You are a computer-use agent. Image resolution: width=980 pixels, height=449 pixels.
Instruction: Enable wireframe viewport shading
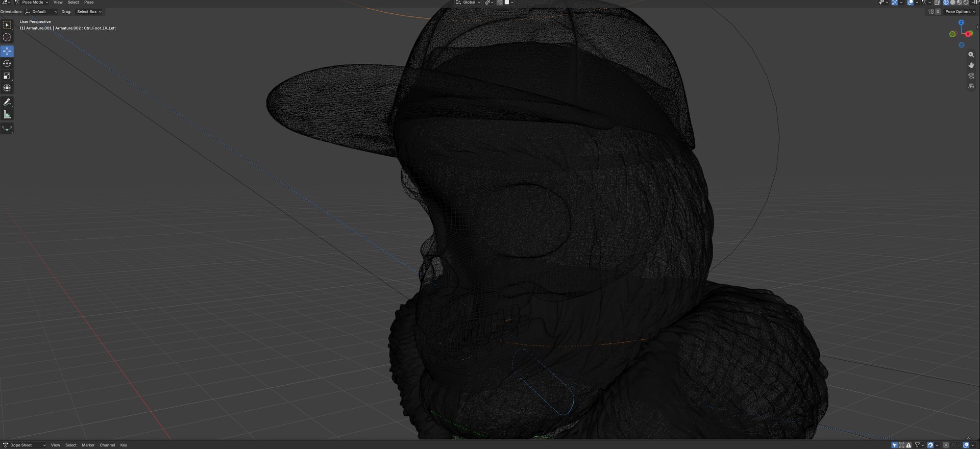click(x=946, y=3)
